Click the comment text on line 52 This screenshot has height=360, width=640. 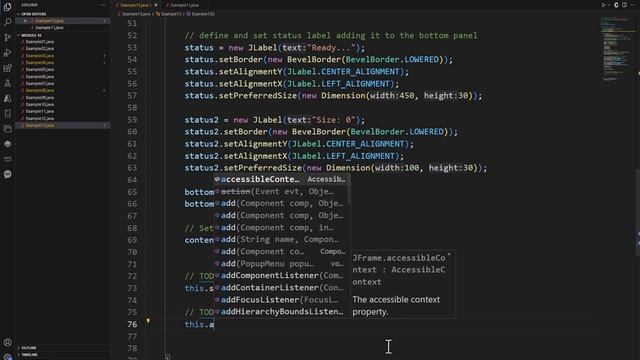tap(331, 36)
